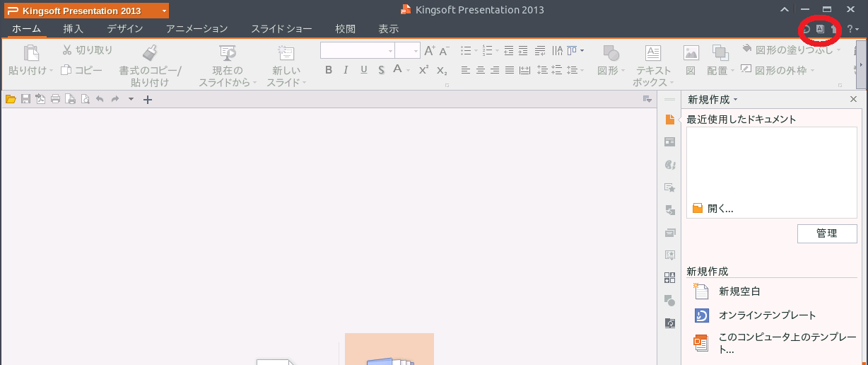The image size is (868, 365).
Task: Click コピー copy button in ribbon
Action: (x=82, y=70)
